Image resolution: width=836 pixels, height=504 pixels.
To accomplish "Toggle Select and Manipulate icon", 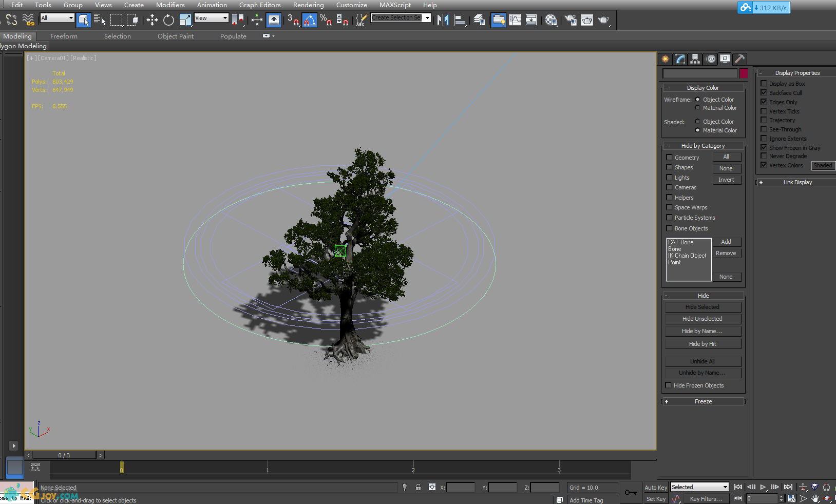I will click(x=257, y=20).
